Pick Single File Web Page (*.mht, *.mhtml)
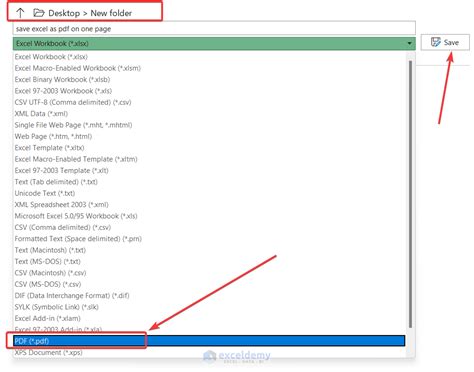Viewport: 474px width, 372px height. coord(73,125)
